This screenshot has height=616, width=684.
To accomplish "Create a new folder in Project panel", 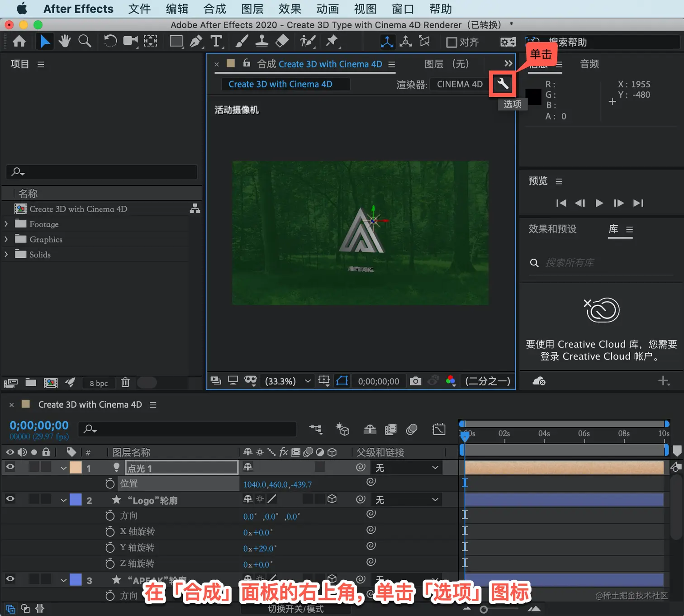I will tap(31, 383).
